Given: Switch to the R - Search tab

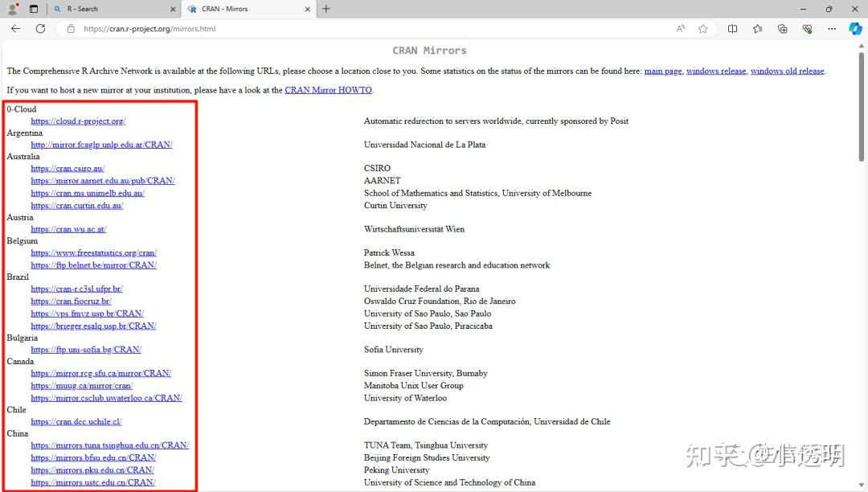Looking at the screenshot, I should (113, 9).
